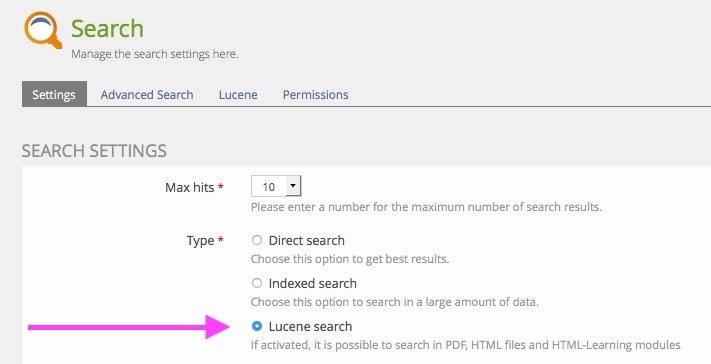Click the Indexed search label text
The width and height of the screenshot is (711, 364).
[312, 283]
